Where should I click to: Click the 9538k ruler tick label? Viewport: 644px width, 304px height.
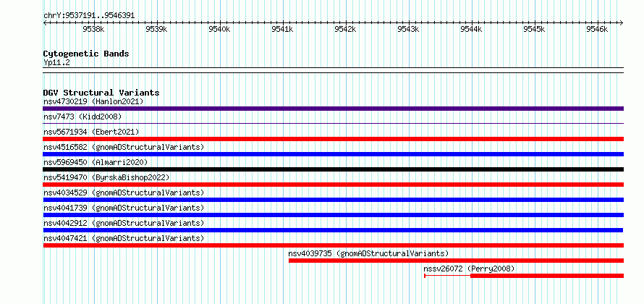[93, 29]
